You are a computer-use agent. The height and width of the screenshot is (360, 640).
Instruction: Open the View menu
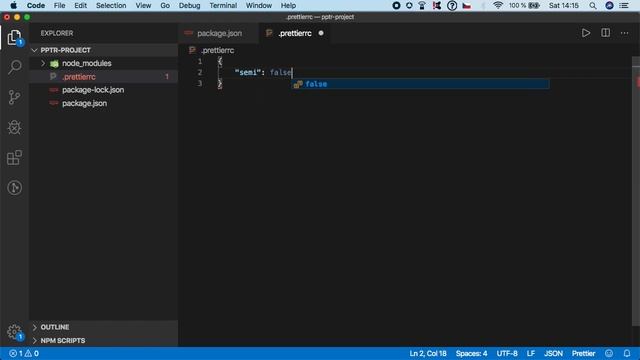143,5
